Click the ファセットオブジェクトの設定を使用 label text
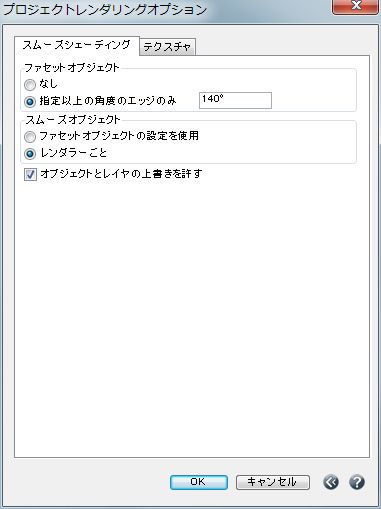Image resolution: width=381 pixels, height=509 pixels. tap(119, 136)
